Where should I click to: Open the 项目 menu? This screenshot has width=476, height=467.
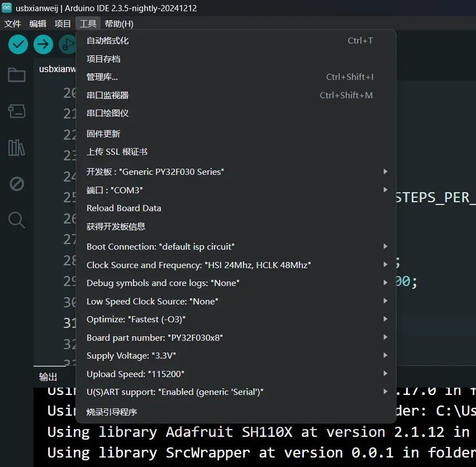pyautogui.click(x=63, y=23)
